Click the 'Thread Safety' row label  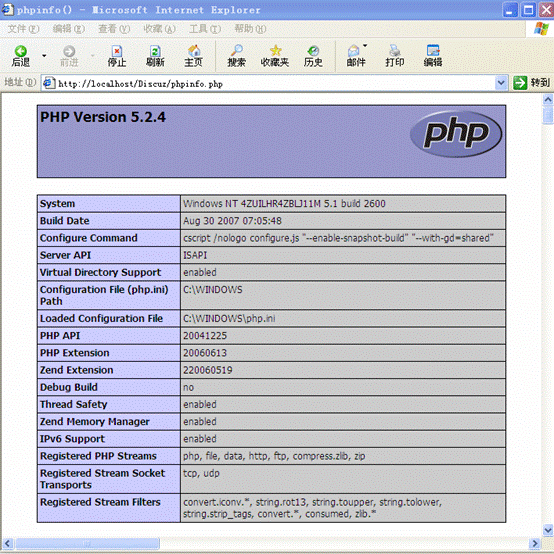(73, 405)
